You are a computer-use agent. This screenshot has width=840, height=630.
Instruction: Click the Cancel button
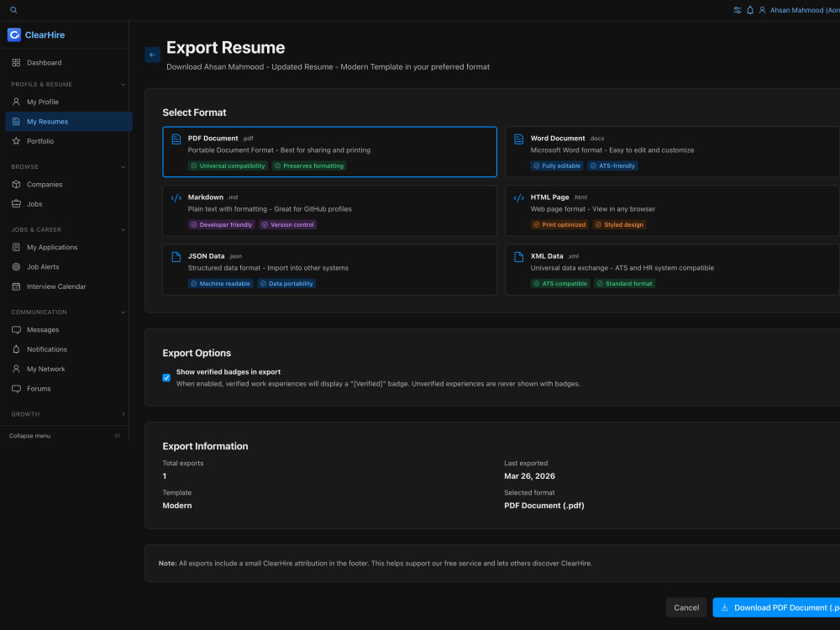686,608
